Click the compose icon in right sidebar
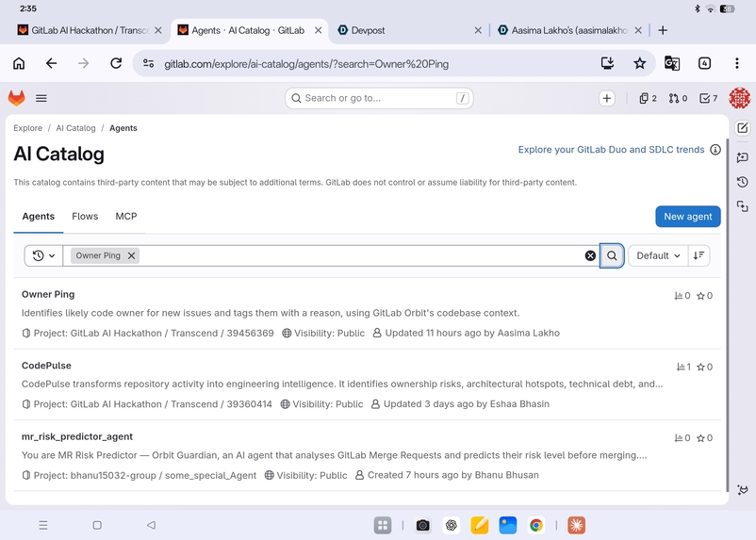This screenshot has width=756, height=540. (743, 128)
